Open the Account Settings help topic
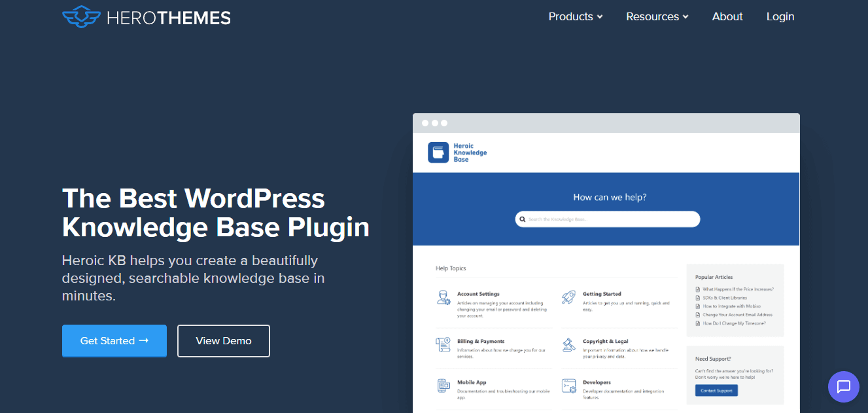 [x=478, y=294]
